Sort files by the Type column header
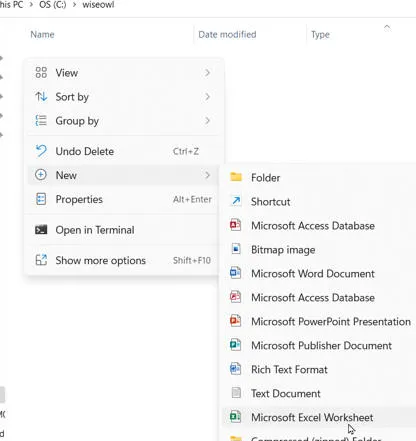Image resolution: width=416 pixels, height=441 pixels. coord(320,34)
